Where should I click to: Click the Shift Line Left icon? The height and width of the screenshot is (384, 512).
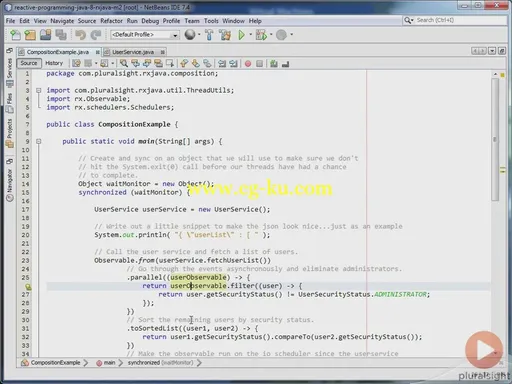point(222,63)
